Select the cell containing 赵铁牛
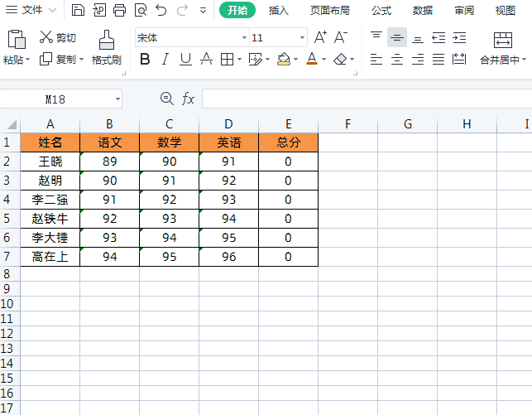Image resolution: width=532 pixels, height=415 pixels. (x=50, y=219)
